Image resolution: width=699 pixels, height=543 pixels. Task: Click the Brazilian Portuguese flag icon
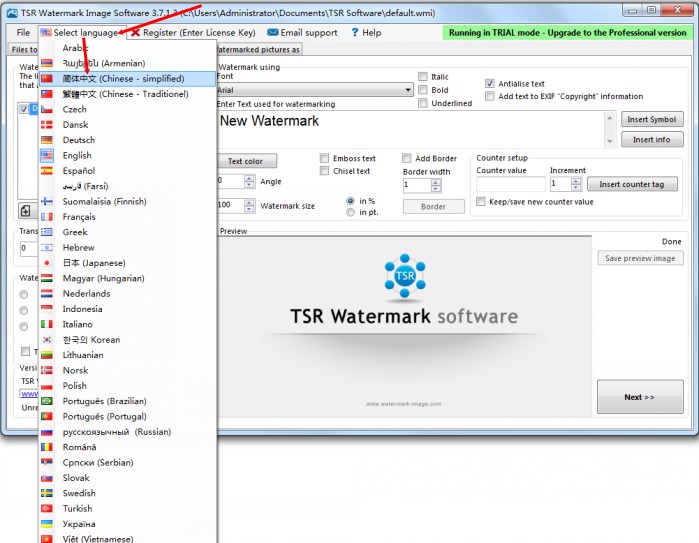click(x=47, y=401)
